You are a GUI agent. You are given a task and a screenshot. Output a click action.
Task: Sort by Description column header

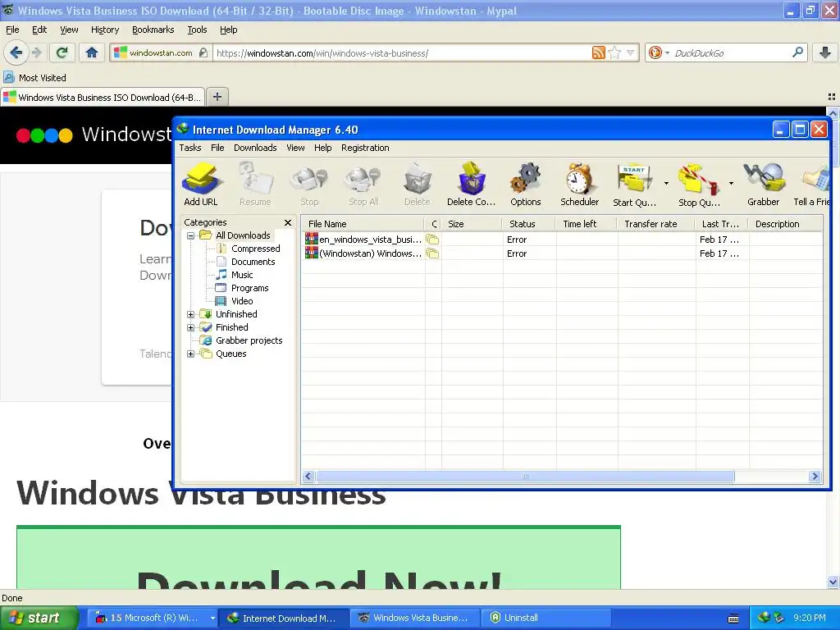click(x=785, y=224)
